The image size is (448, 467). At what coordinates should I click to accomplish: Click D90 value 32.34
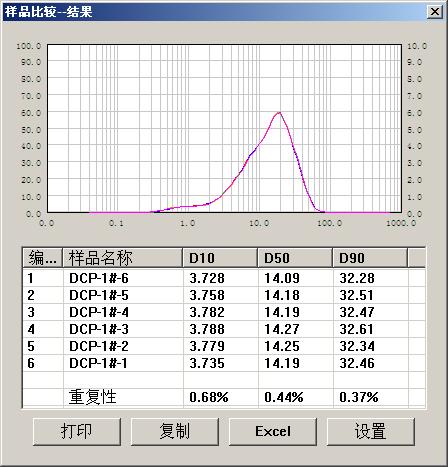(357, 346)
